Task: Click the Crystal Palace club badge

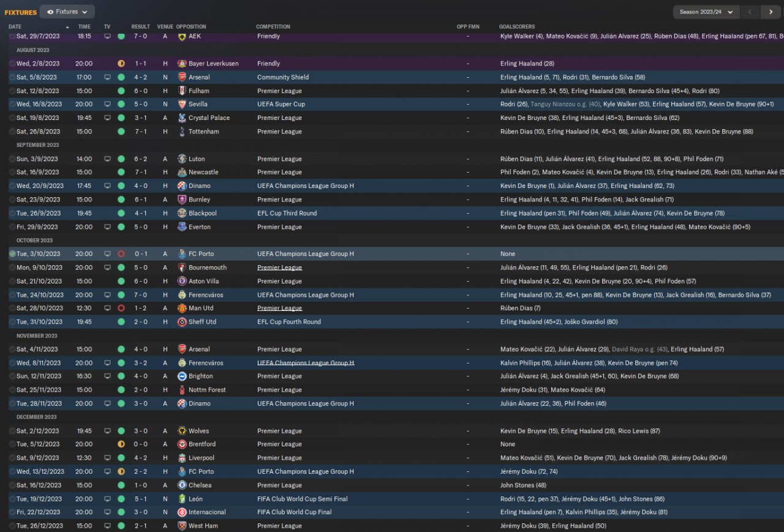Action: [x=182, y=118]
